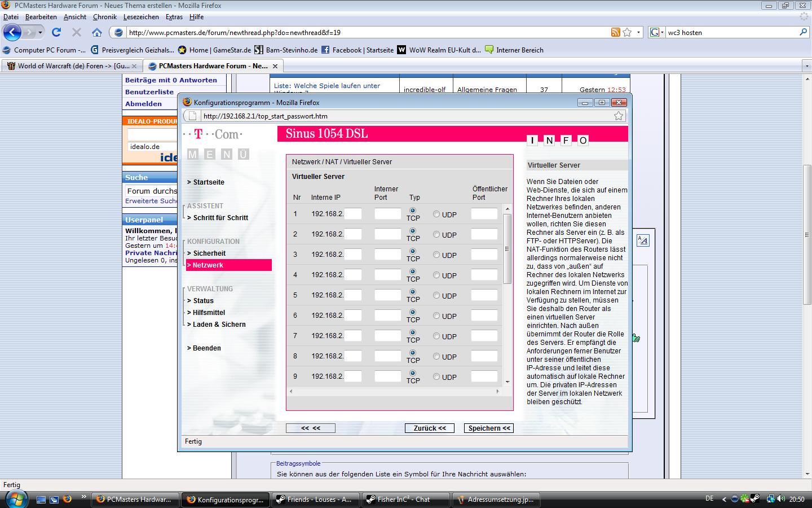The image size is (812, 508).
Task: Click the Zurück button
Action: [430, 428]
